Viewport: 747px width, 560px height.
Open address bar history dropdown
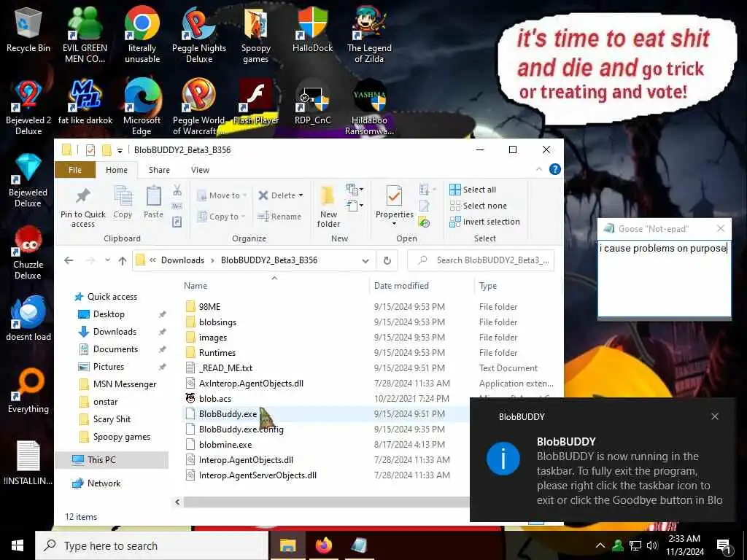pyautogui.click(x=365, y=260)
